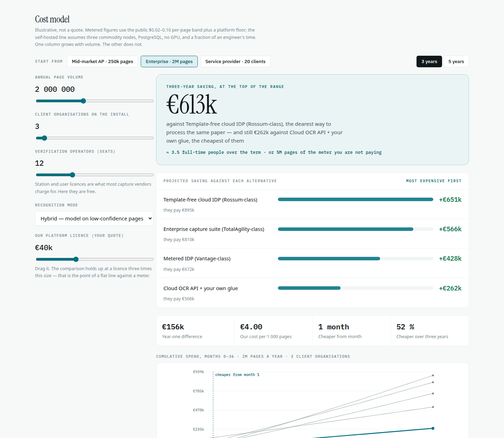Screen dimensions: 504x438
Task: Click the teal end point of the chart's bottom line
Action: point(433,428)
